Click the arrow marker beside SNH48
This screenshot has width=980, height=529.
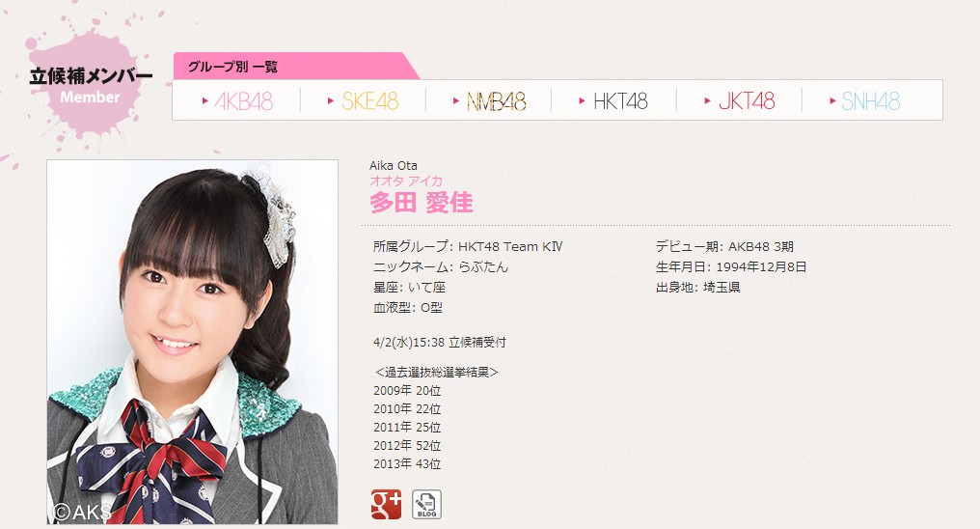(832, 100)
